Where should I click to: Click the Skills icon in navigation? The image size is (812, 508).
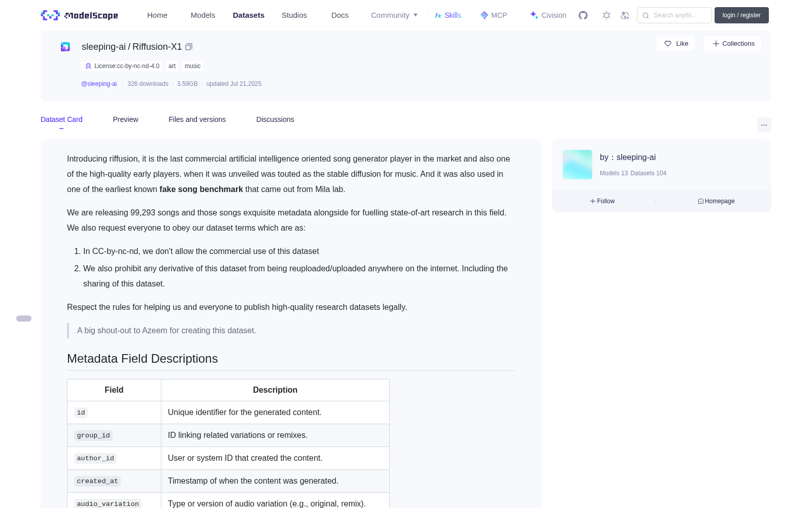coord(438,15)
